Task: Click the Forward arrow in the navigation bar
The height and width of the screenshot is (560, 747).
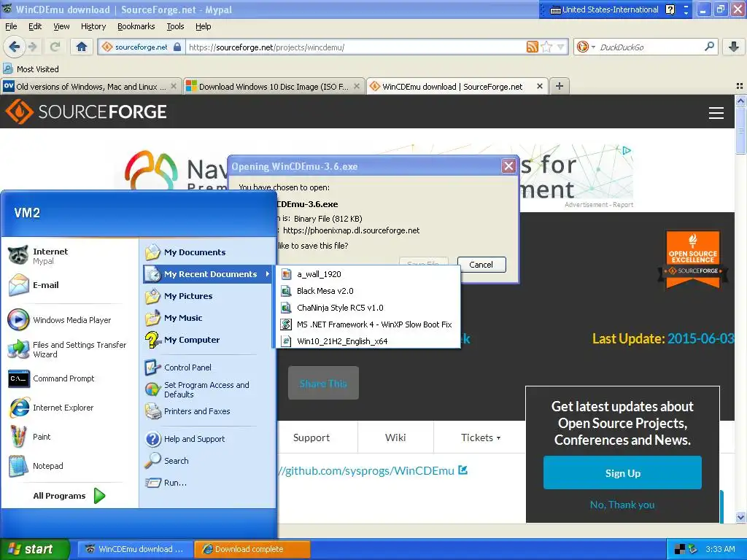Action: point(32,47)
